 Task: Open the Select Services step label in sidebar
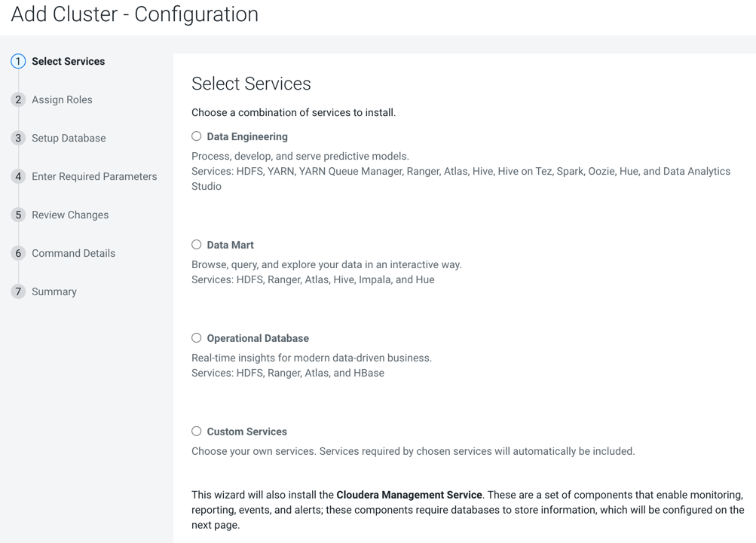pyautogui.click(x=68, y=62)
